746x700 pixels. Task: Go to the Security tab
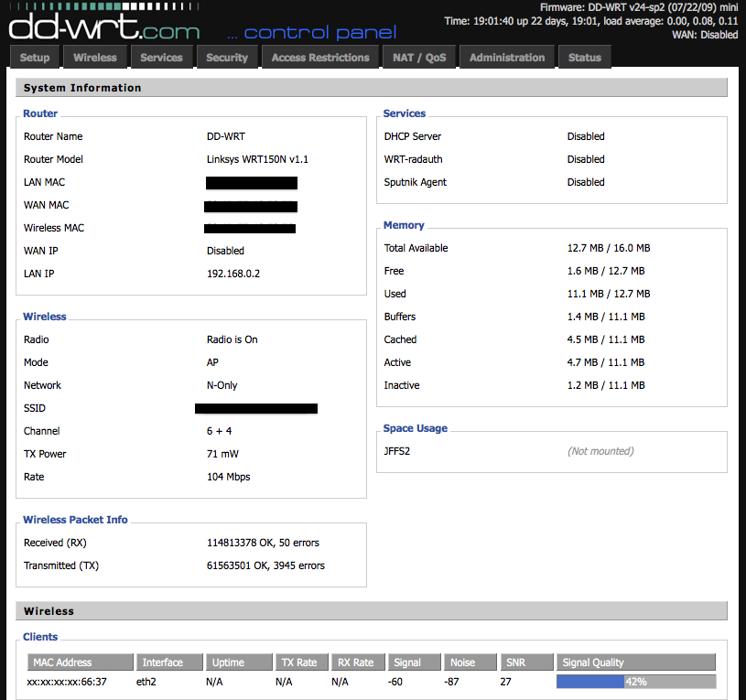tap(227, 57)
